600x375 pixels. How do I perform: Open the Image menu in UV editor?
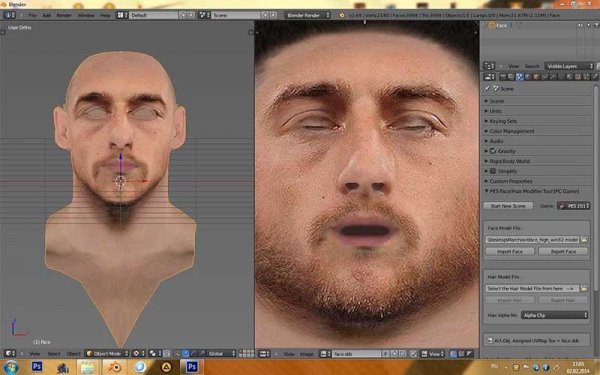tap(307, 354)
